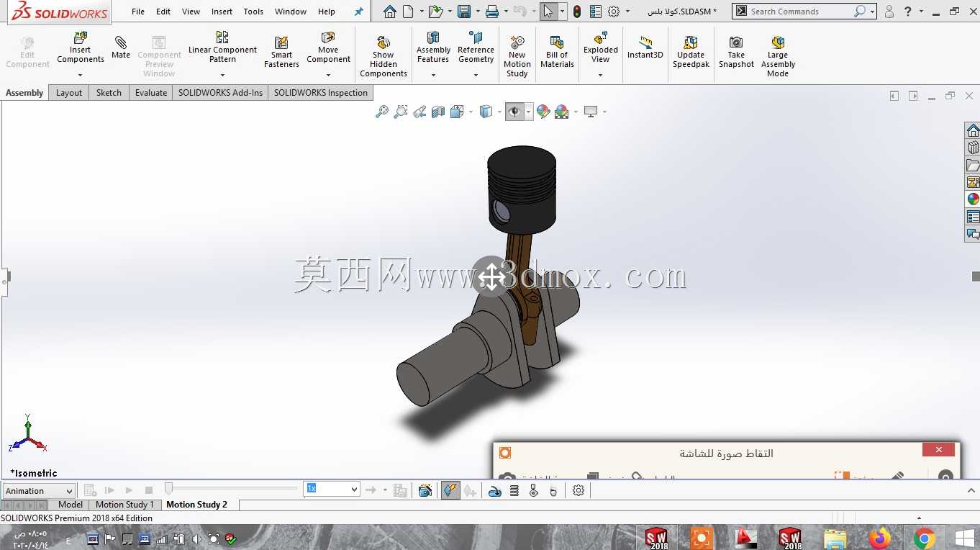Open the File menu
Viewport: 980px width, 550px height.
(138, 12)
